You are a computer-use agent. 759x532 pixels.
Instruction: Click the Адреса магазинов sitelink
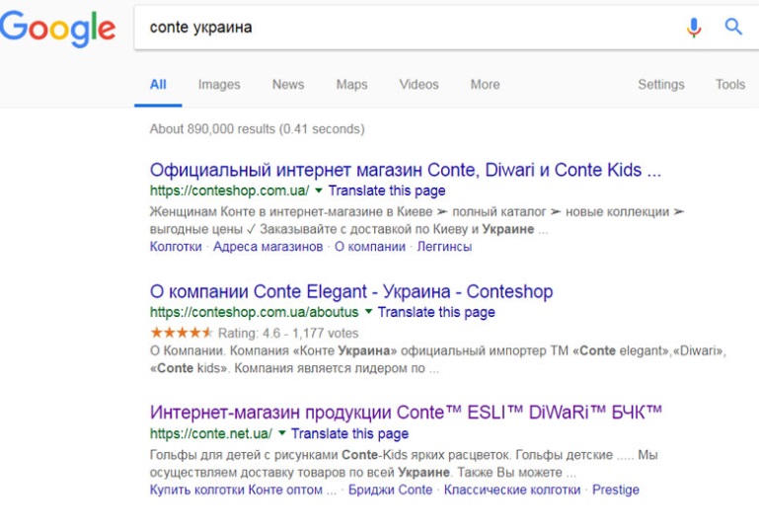(267, 247)
